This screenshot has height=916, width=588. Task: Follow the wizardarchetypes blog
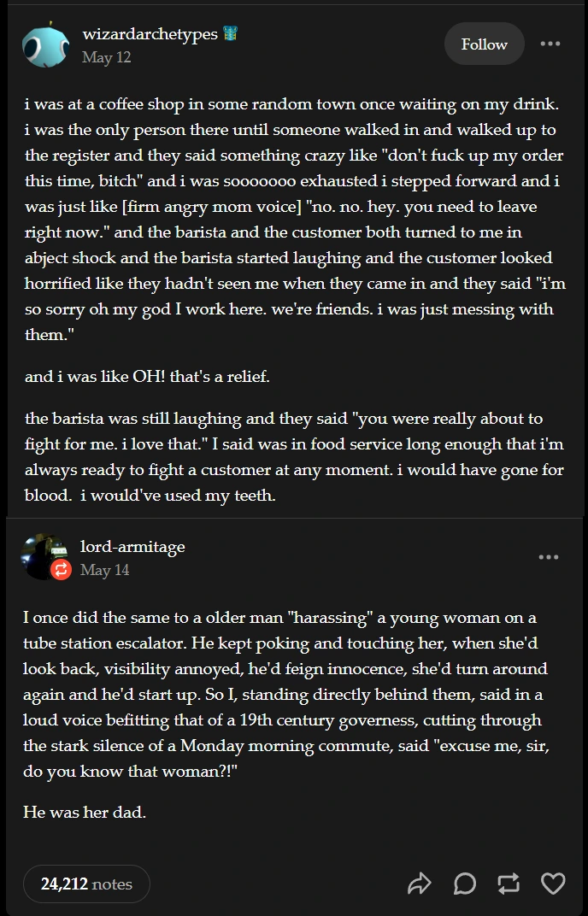pyautogui.click(x=484, y=43)
